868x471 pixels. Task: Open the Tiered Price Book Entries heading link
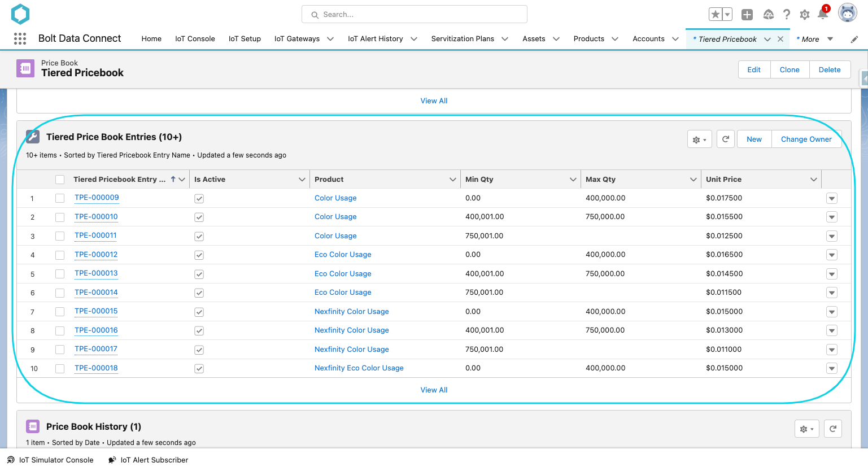pos(114,137)
